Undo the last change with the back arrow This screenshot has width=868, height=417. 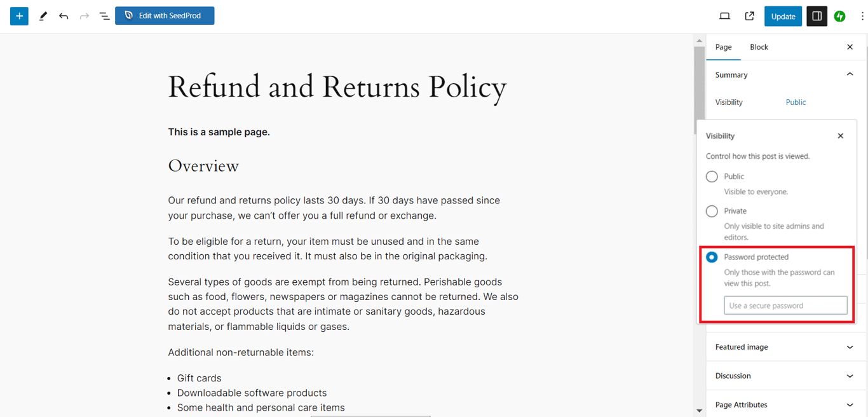64,15
